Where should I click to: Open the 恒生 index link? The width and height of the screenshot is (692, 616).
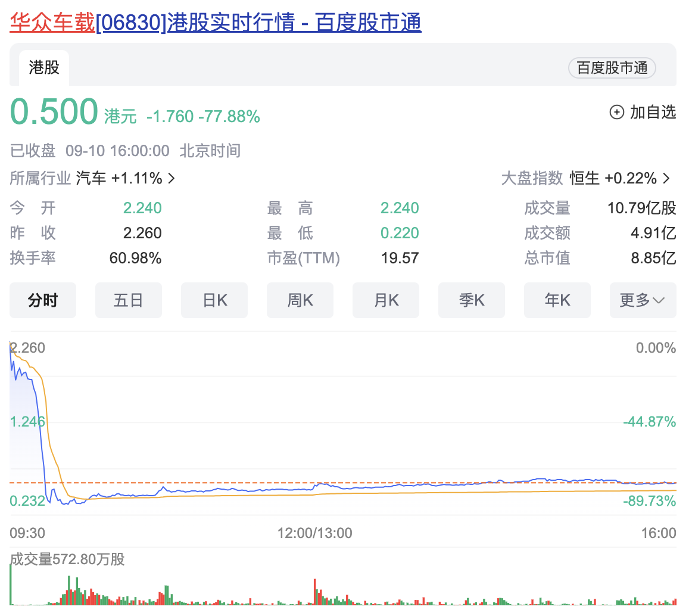tap(584, 178)
